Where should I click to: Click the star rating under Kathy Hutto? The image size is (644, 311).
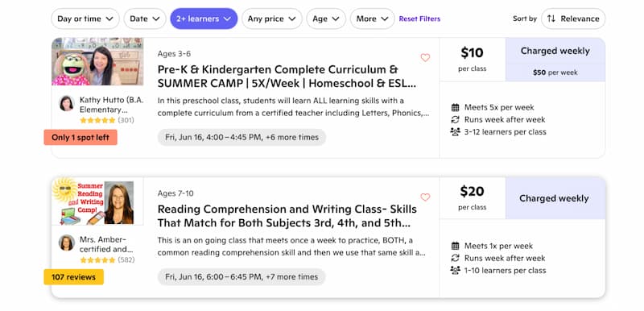point(97,120)
